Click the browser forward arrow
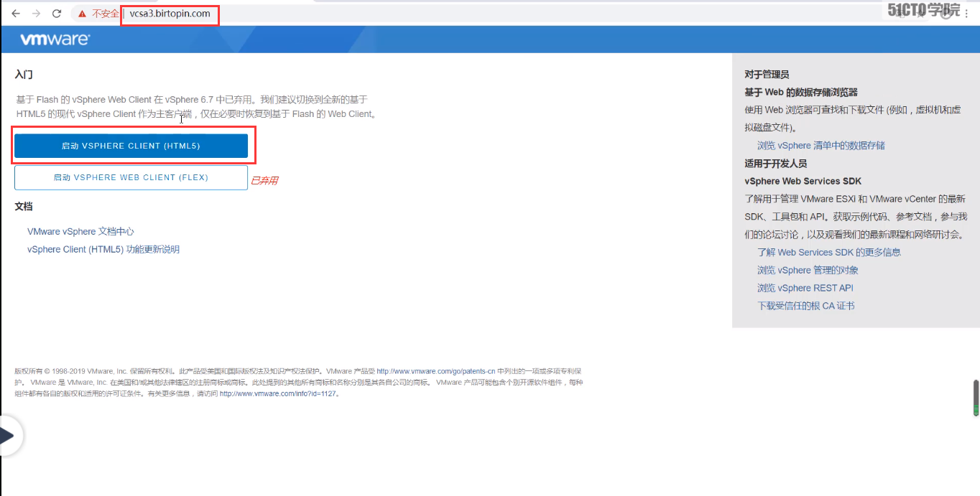 [x=36, y=14]
